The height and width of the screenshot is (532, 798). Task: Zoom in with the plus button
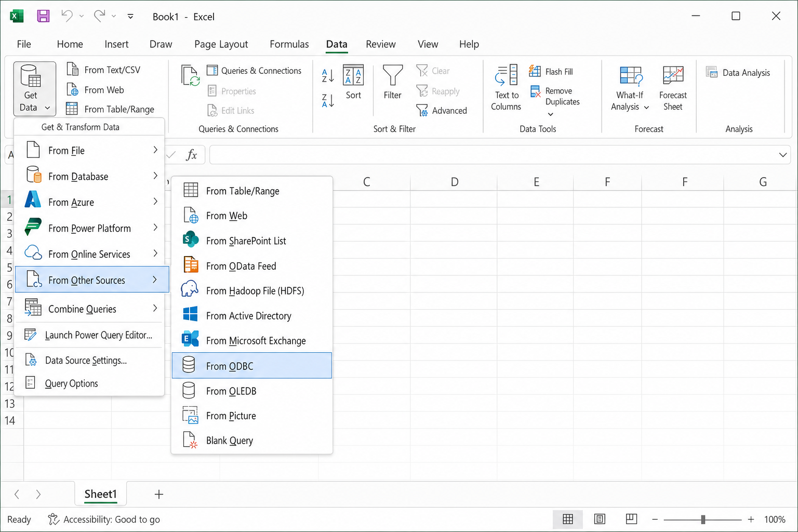[751, 520]
